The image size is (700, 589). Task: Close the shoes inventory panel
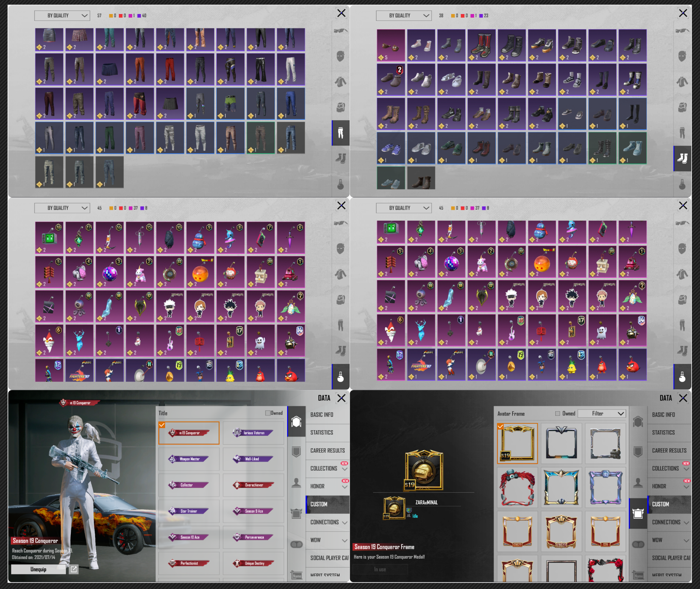[x=683, y=13]
